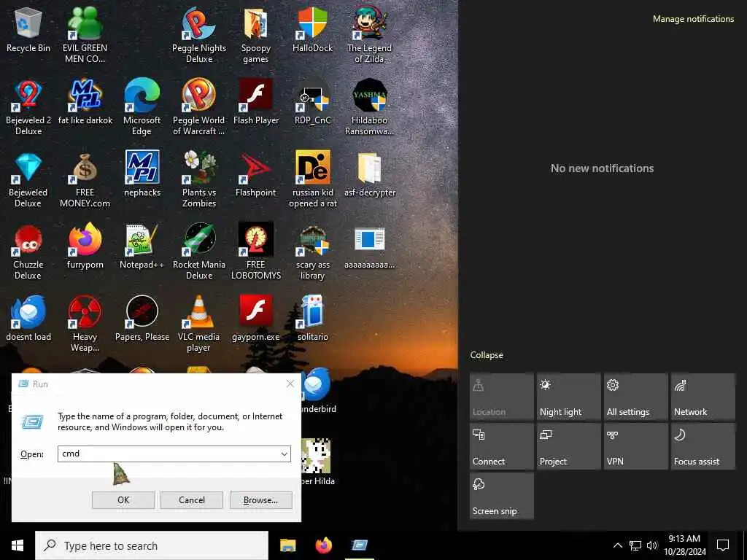Close Action Center via notification icon
The height and width of the screenshot is (560, 747).
(723, 545)
